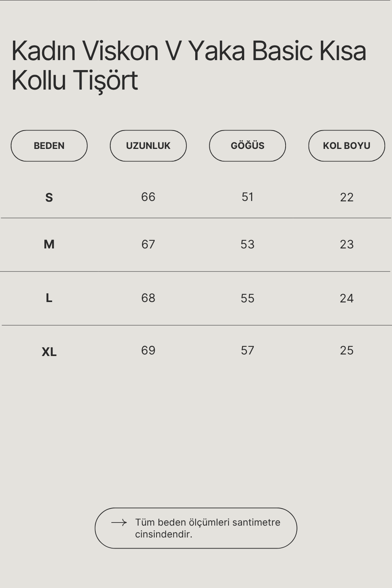
Task: Select the length value 69
Action: [148, 350]
